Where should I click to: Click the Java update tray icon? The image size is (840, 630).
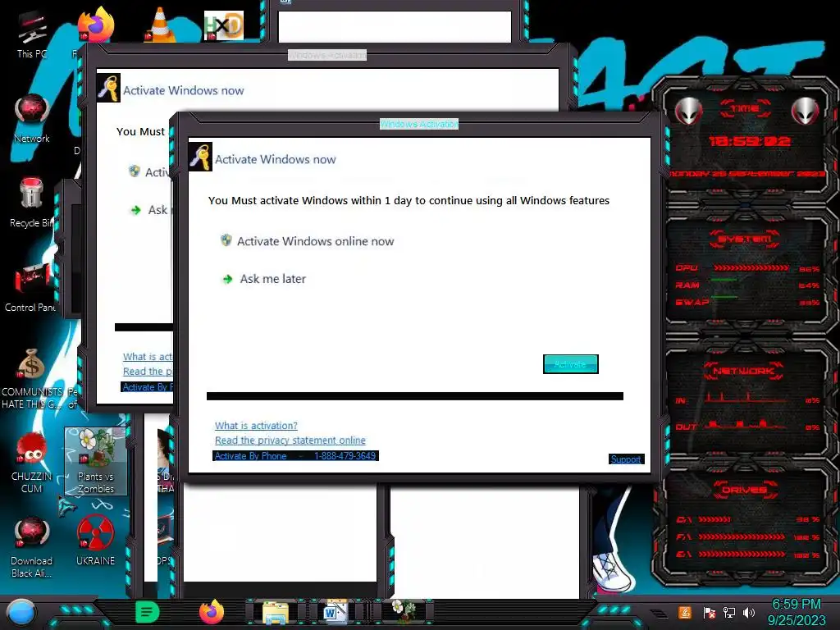[x=684, y=612]
